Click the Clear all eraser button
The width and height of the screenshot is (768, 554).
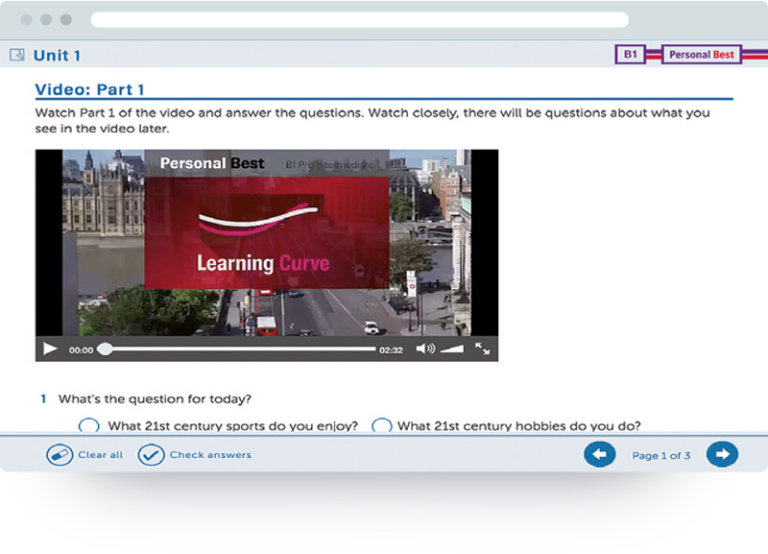(60, 455)
